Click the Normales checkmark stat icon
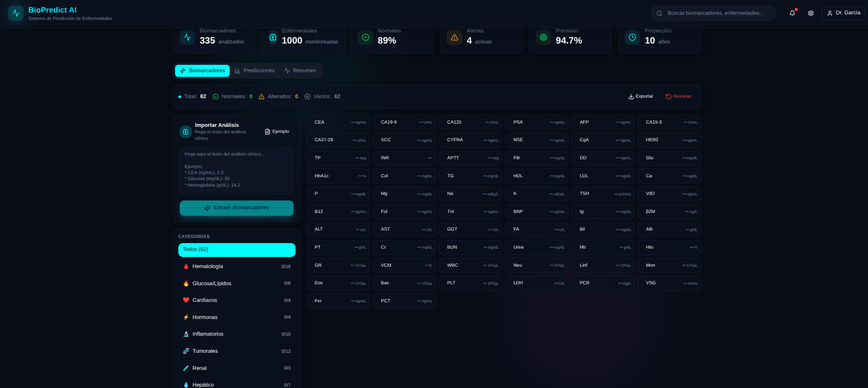The image size is (868, 388). click(x=365, y=38)
